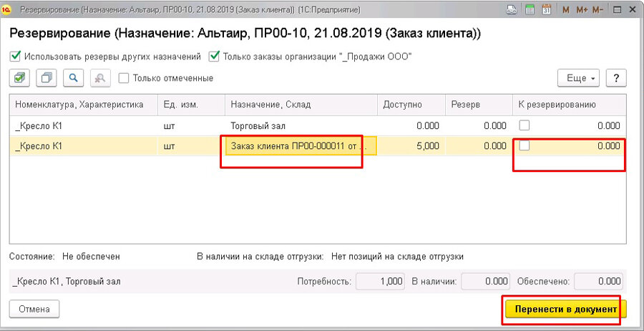Image resolution: width=644 pixels, height=331 pixels.
Task: Click 'Нет позиций на складе отгрузки' text
Action: click(398, 256)
